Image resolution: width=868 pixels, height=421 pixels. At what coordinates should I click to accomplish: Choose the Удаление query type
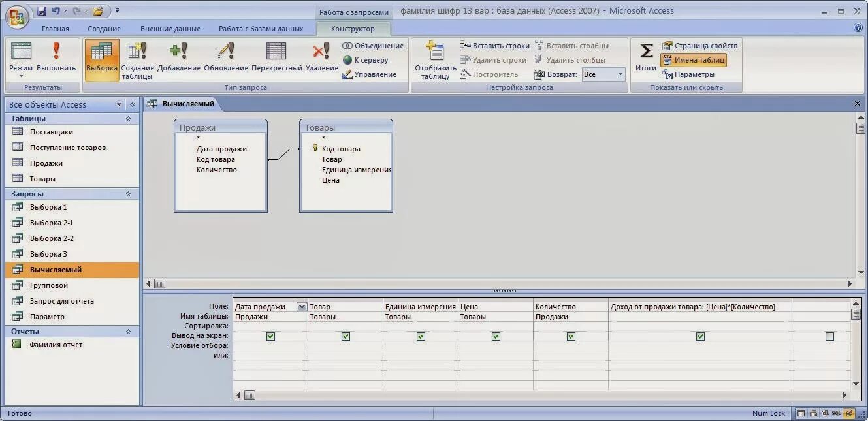point(321,58)
